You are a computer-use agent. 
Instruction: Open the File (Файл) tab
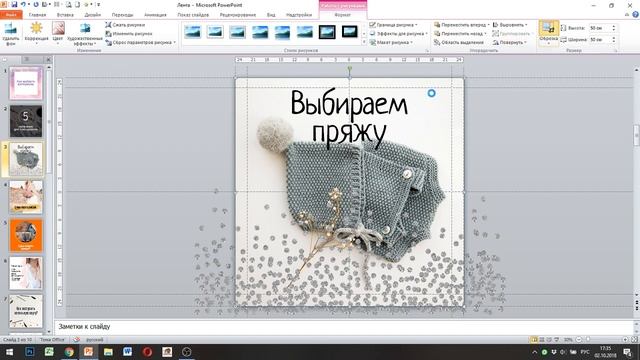coord(11,15)
